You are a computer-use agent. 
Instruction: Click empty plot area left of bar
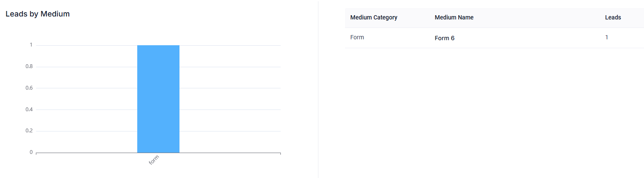(x=87, y=99)
